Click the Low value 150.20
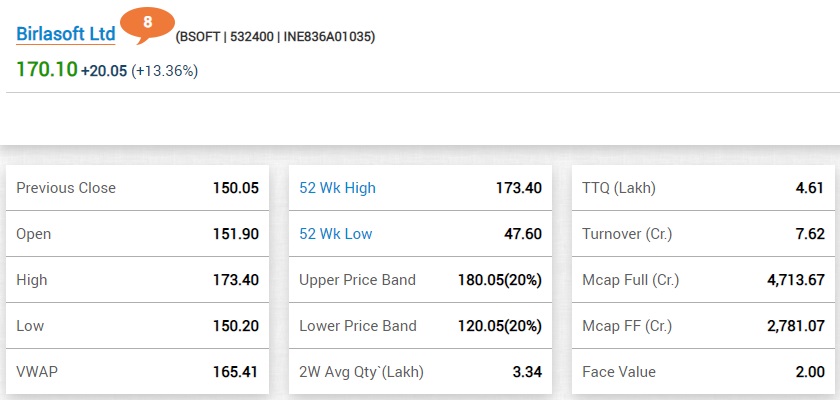The width and height of the screenshot is (840, 400). pos(236,326)
